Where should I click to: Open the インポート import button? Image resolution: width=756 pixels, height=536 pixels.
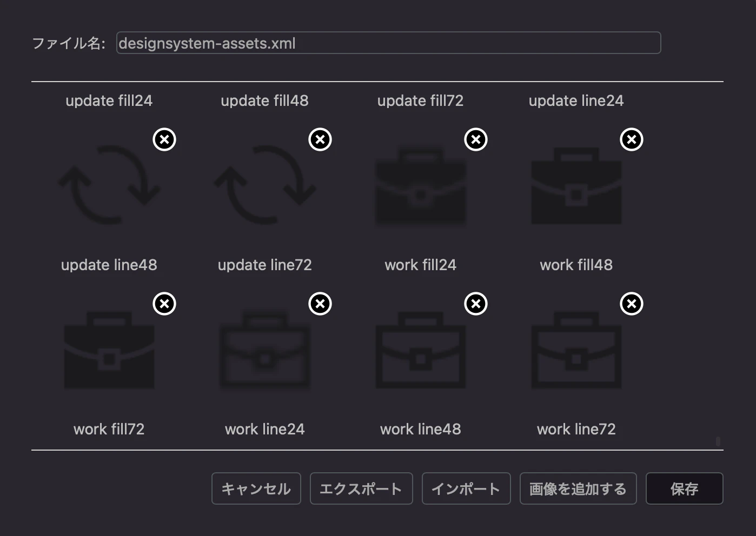[x=466, y=488]
